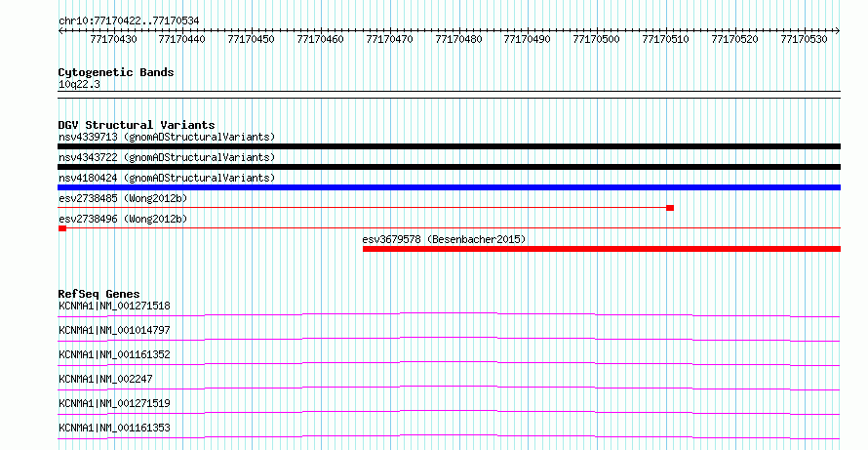The height and width of the screenshot is (450, 868).
Task: Select the 77170500 ruler tick label
Action: pyautogui.click(x=596, y=39)
